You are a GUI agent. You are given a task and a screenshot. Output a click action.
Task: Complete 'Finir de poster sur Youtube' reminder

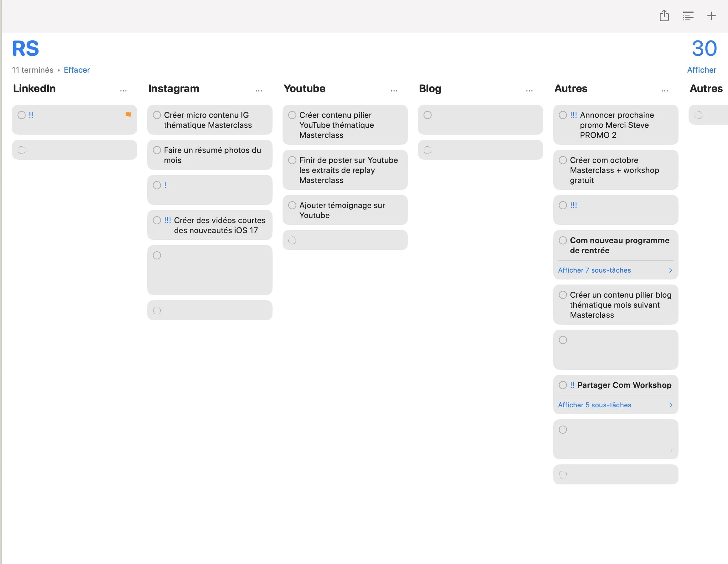(x=292, y=160)
